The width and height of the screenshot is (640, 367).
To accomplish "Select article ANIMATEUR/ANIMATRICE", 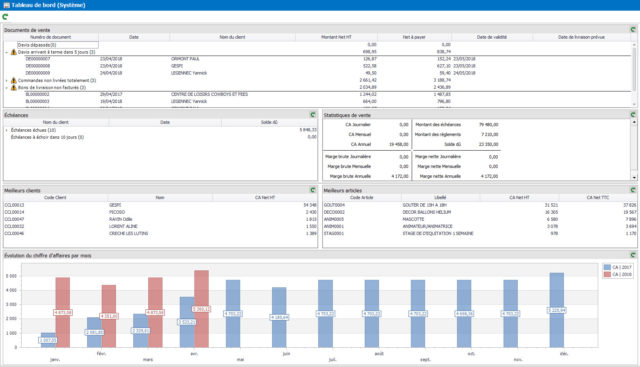I will (480, 226).
